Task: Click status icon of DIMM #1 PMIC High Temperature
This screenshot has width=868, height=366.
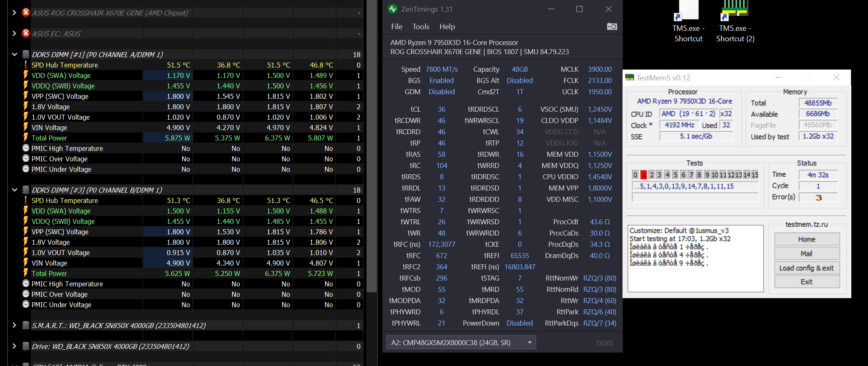Action: (x=26, y=148)
